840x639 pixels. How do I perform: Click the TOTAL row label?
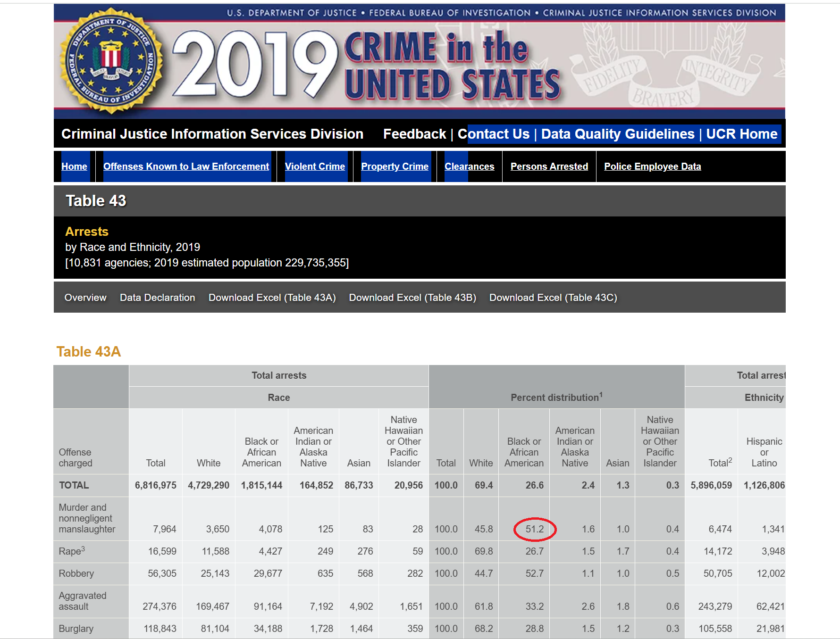pyautogui.click(x=74, y=485)
